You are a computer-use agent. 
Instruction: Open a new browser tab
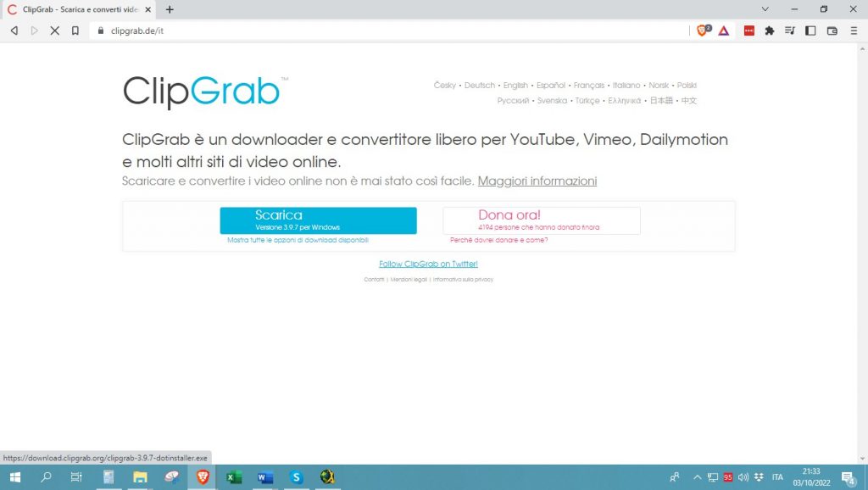tap(170, 9)
